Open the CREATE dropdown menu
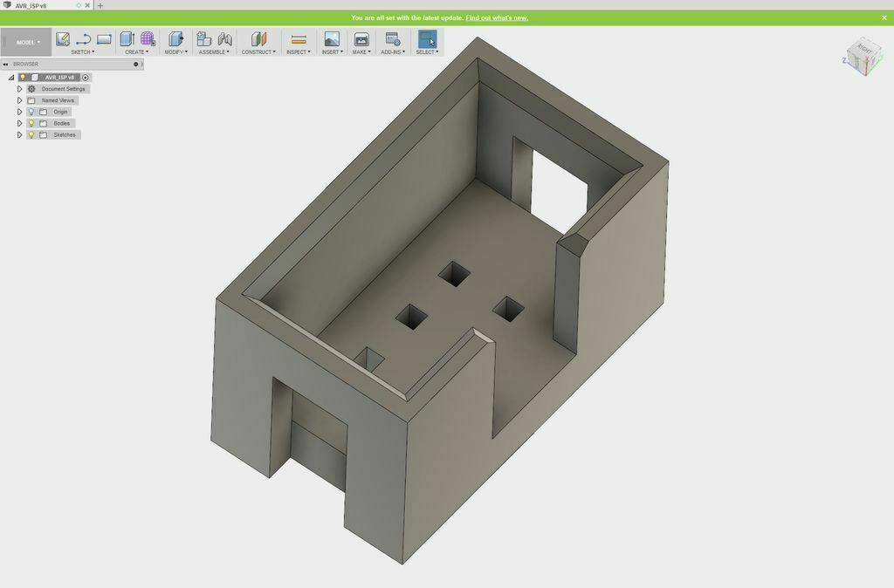Image resolution: width=894 pixels, height=588 pixels. coord(137,51)
